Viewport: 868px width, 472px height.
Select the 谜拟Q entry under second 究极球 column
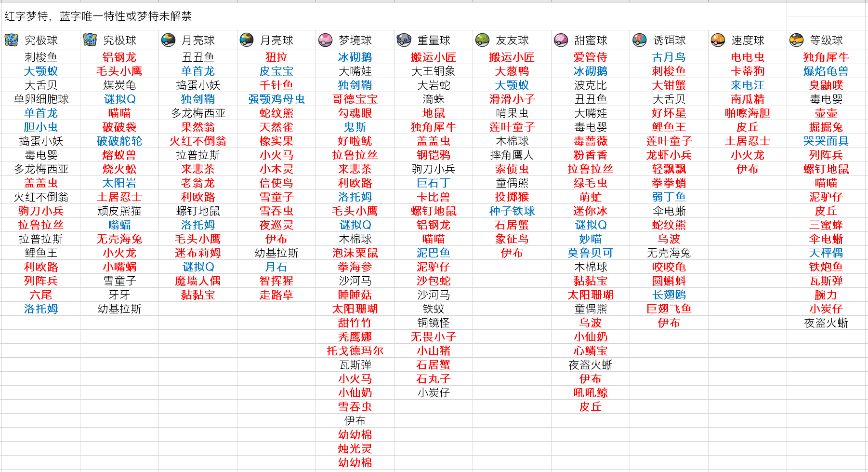(x=120, y=99)
